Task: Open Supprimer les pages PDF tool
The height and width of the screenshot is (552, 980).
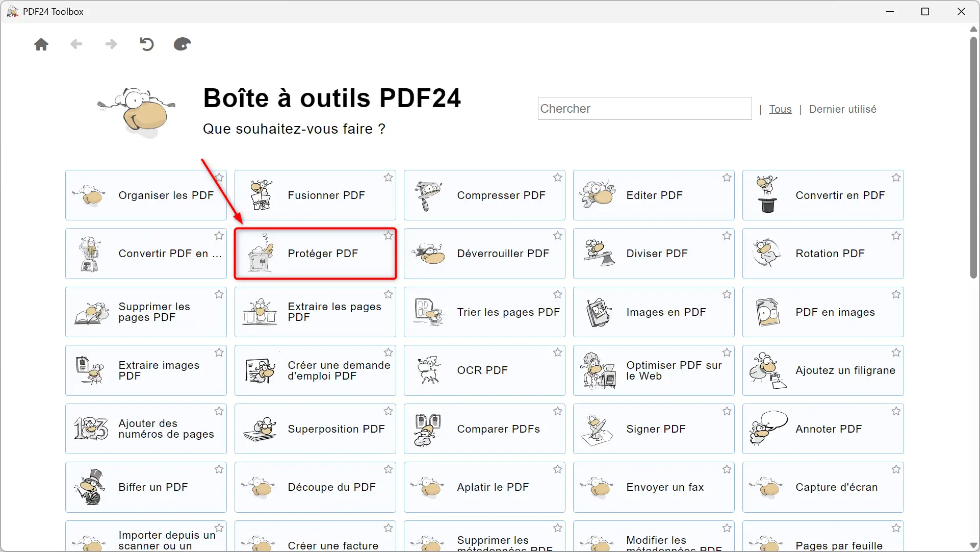Action: (146, 312)
